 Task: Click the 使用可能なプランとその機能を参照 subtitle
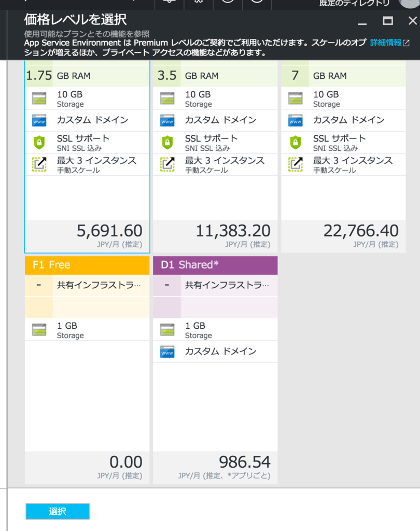87,34
